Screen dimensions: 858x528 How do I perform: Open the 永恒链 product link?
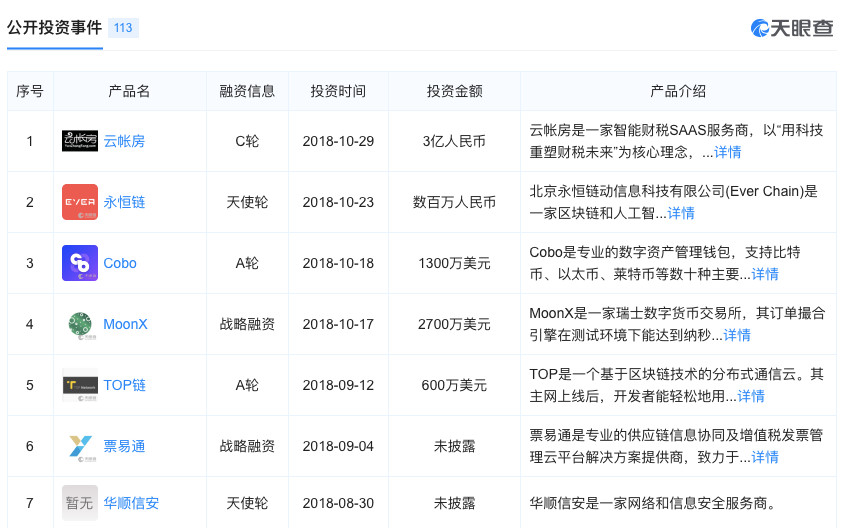124,202
